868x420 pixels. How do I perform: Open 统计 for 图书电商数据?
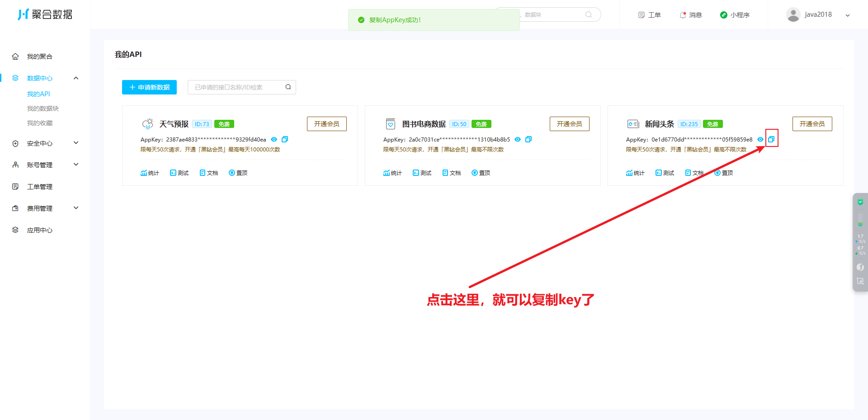pyautogui.click(x=392, y=173)
